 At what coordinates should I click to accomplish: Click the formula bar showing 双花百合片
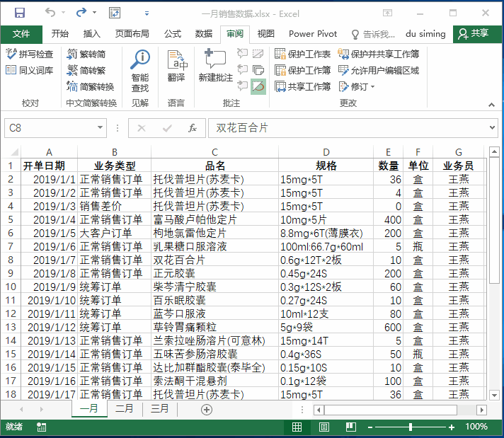pyautogui.click(x=348, y=128)
